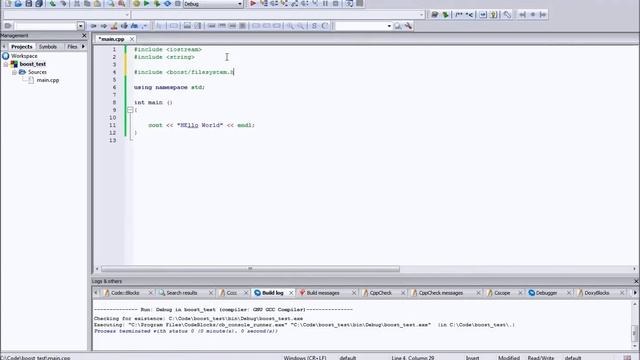Viewport: 640px width, 360px height.
Task: Click the Replace toolbar icon
Action: pos(122,3)
